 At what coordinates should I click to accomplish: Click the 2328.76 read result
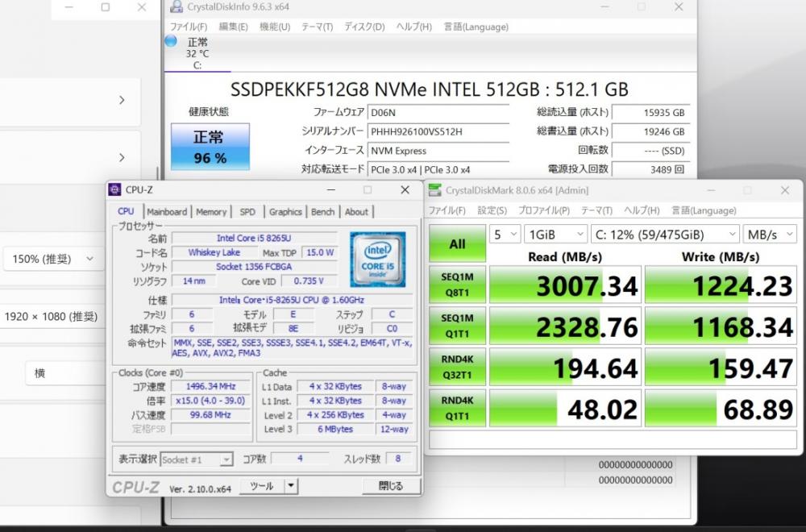566,326
